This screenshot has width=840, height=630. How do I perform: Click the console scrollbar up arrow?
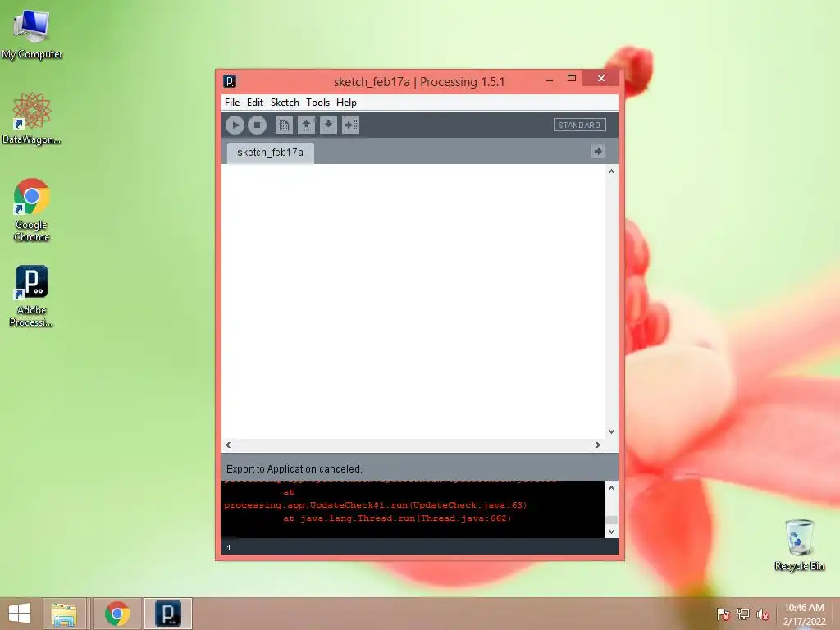point(611,488)
